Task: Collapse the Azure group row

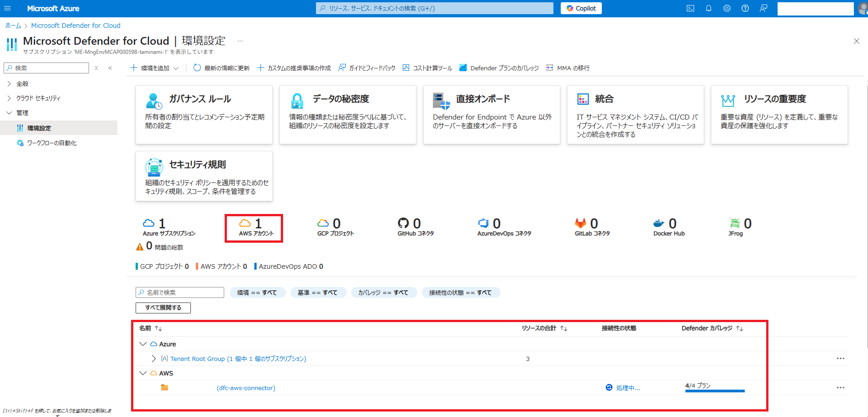Action: [x=143, y=344]
